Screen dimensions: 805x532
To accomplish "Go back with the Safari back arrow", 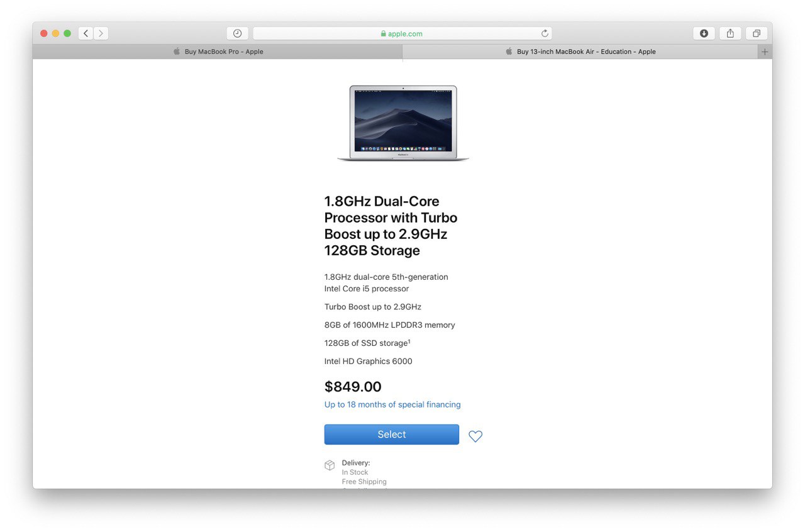I will [x=86, y=33].
